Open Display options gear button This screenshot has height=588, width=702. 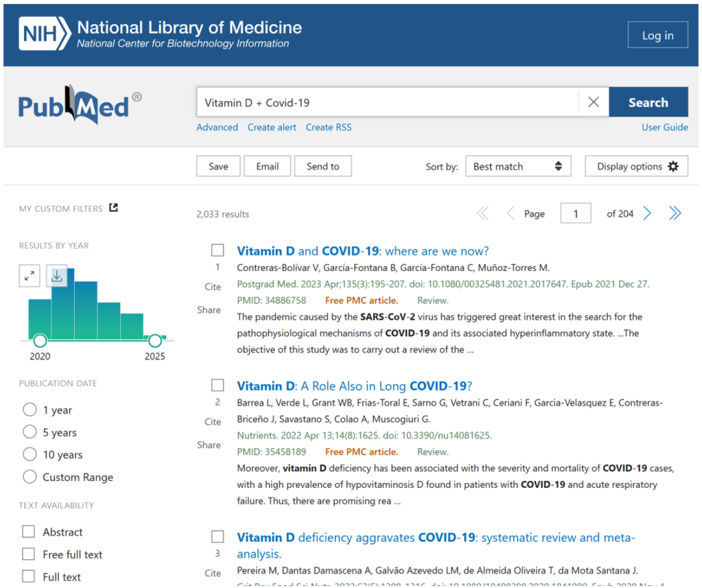636,166
